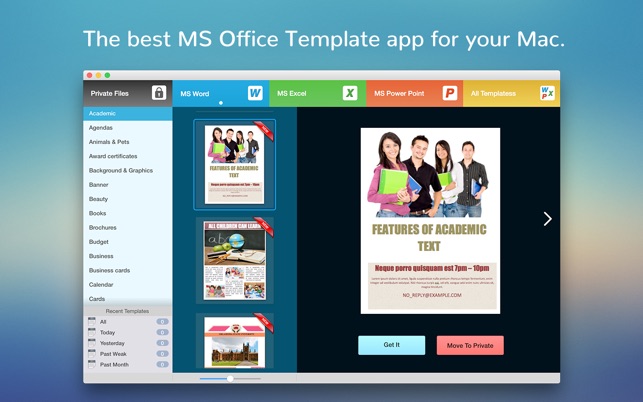Select the Features of Academic Text thumbnail

coord(235,164)
